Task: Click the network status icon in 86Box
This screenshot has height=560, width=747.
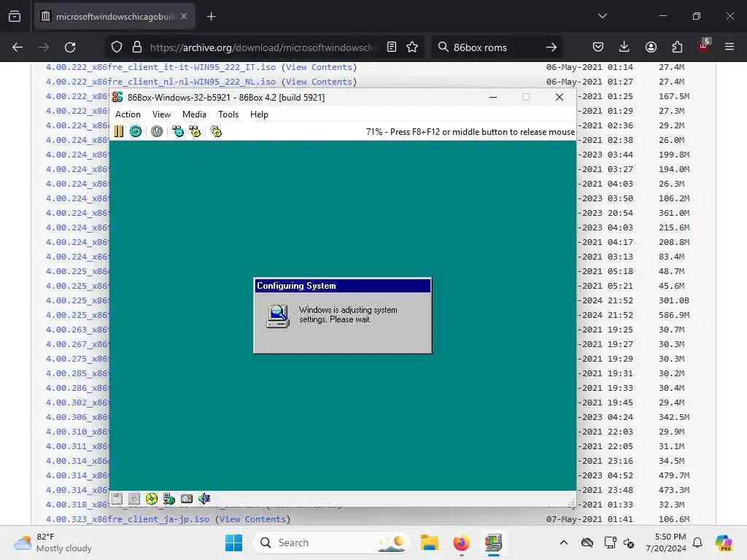Action: 169,499
